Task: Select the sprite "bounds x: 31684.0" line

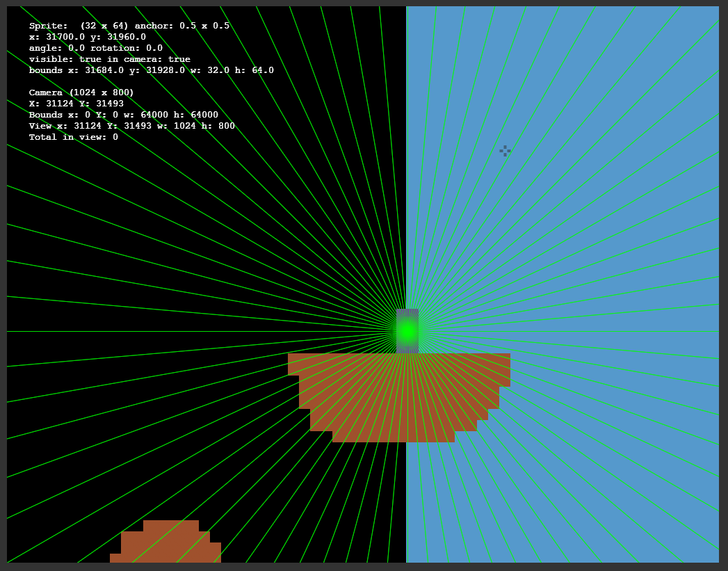Action: point(152,70)
